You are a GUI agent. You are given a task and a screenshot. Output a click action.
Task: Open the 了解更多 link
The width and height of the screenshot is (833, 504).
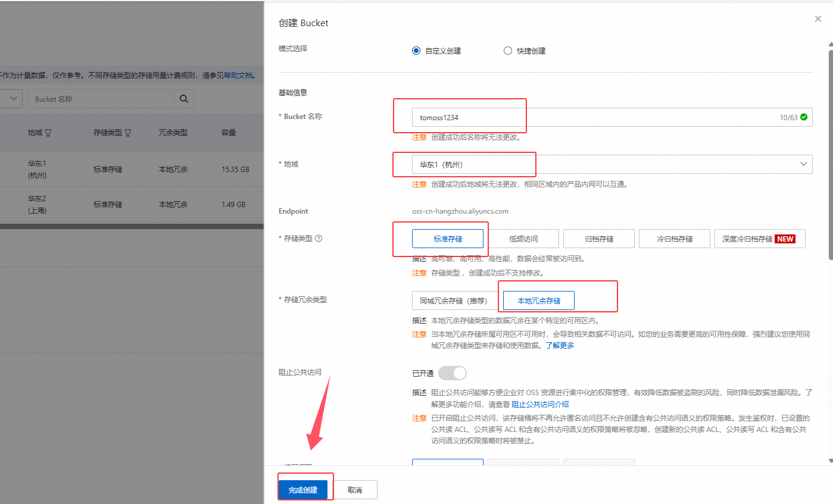coord(560,345)
